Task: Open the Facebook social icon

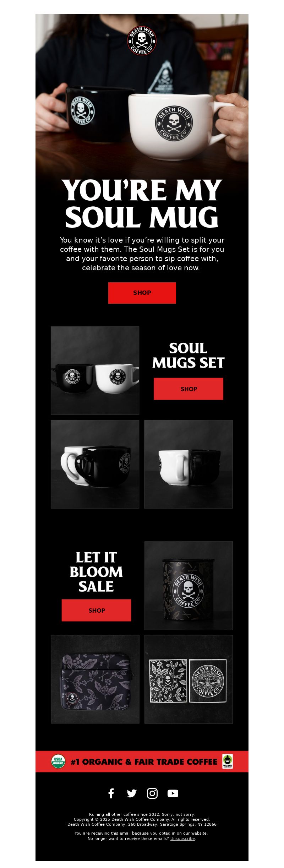Action: point(111,793)
